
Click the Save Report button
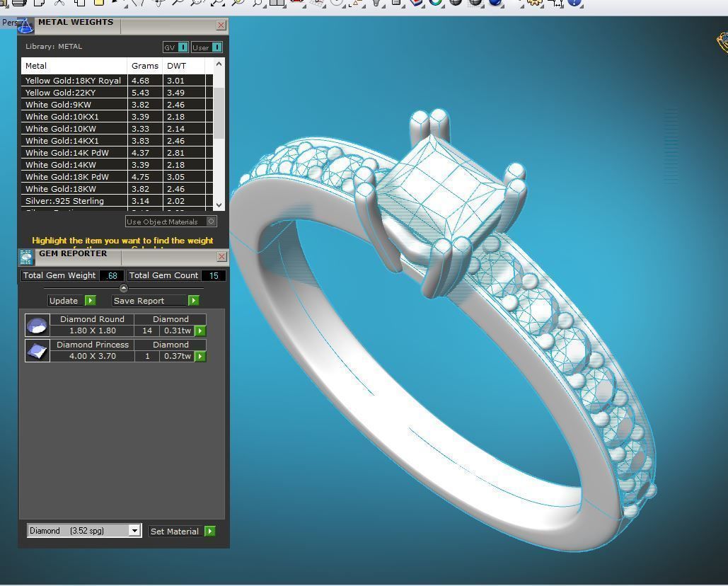pos(149,300)
